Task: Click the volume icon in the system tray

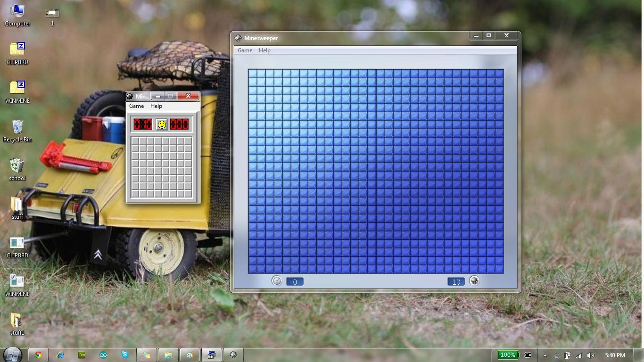Action: tap(591, 355)
